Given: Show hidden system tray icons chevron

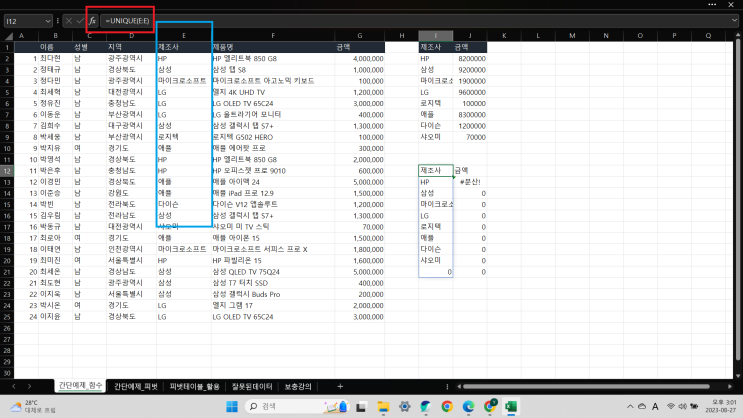Looking at the screenshot, I should point(630,407).
